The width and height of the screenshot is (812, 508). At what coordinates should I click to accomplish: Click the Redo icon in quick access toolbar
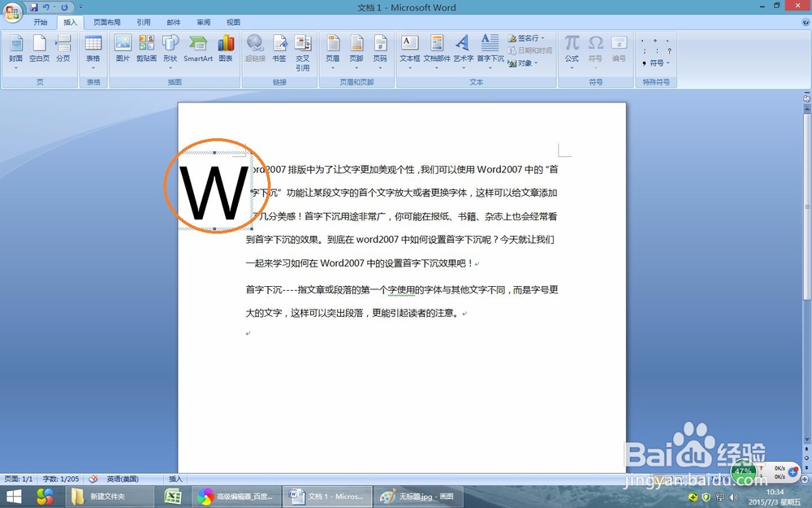(64, 7)
